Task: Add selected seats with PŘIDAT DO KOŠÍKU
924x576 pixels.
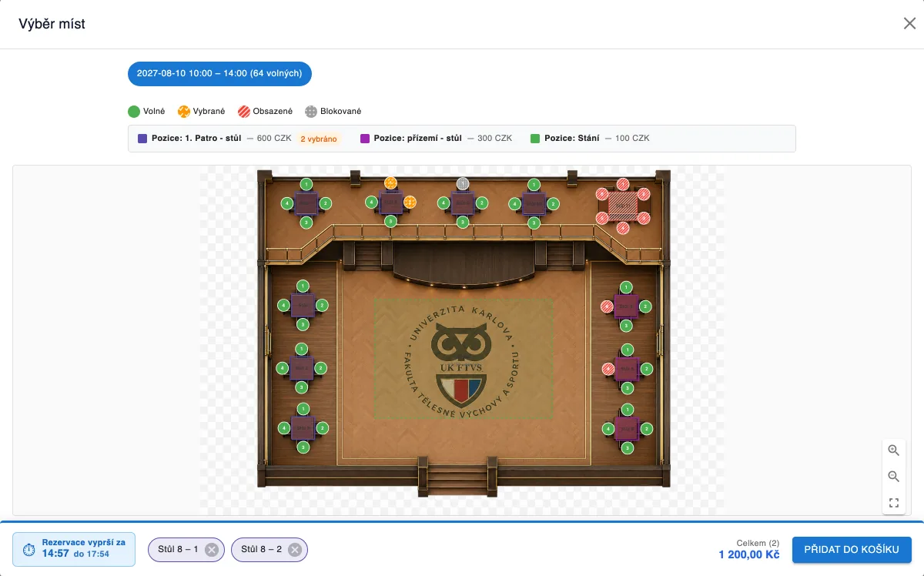Action: click(x=852, y=550)
